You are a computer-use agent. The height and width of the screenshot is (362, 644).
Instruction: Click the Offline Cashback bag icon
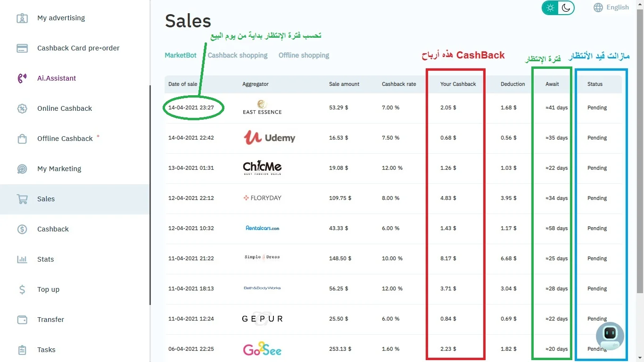coord(22,139)
